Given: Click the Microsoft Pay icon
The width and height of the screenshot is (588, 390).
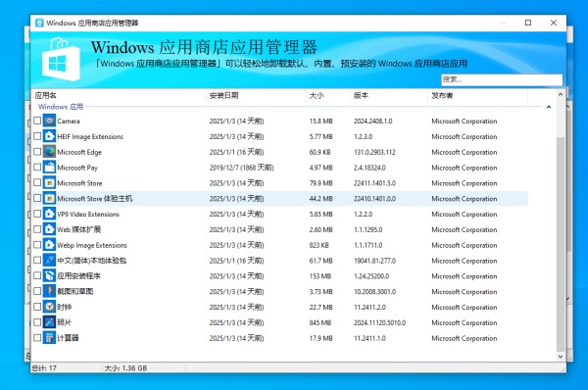Looking at the screenshot, I should [49, 168].
